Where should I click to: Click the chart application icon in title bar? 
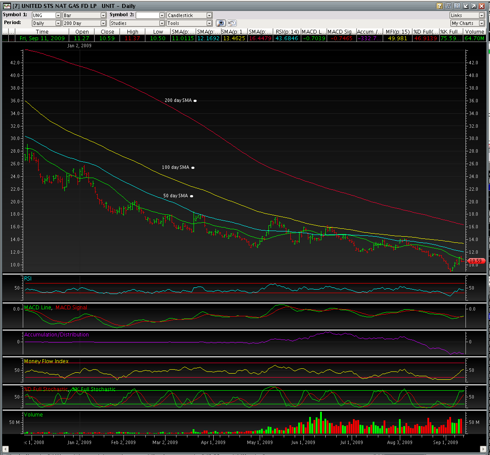click(7, 6)
